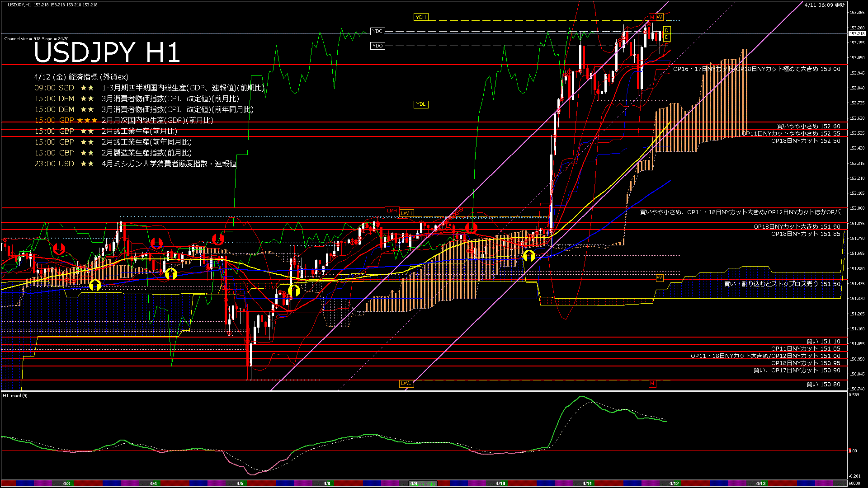The height and width of the screenshot is (488, 868).
Task: Select the YDC price level tag
Action: (x=377, y=32)
